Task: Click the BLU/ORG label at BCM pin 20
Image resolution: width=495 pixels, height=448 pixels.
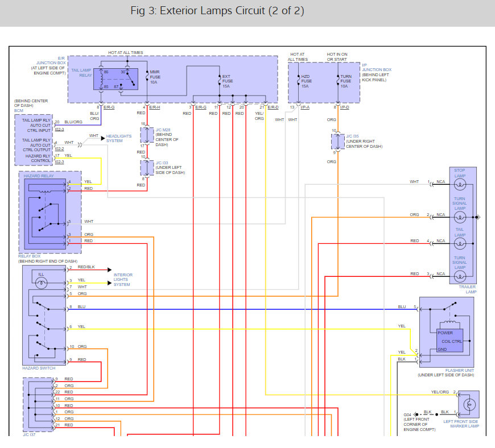Action: point(73,122)
